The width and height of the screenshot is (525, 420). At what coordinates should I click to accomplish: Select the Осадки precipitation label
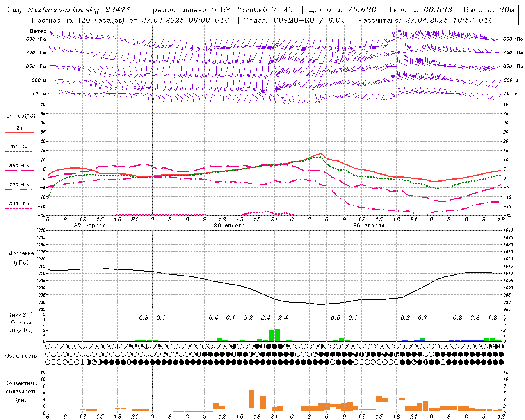coord(21,322)
